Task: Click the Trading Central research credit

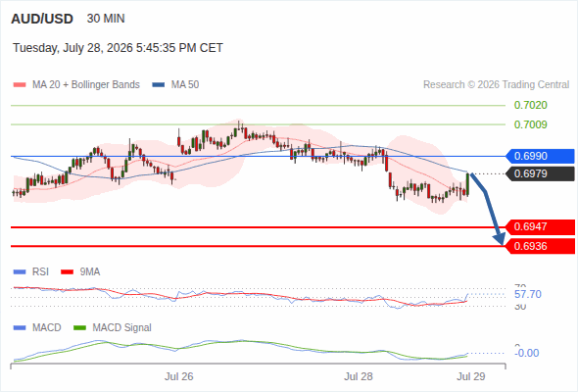Action: point(496,85)
